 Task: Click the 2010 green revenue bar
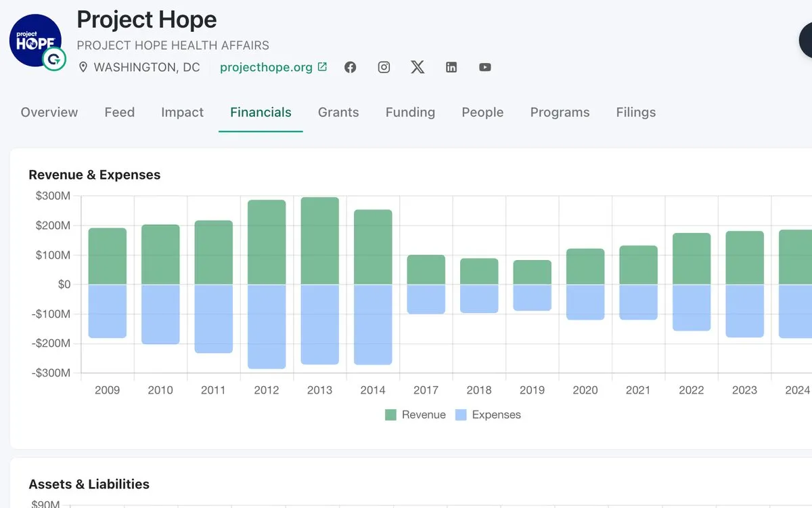point(160,255)
